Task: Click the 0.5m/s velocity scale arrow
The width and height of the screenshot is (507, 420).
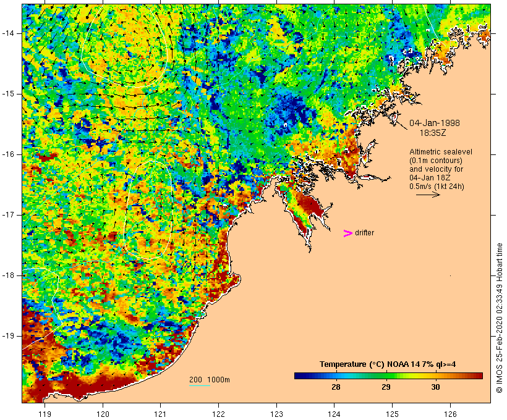Action: [x=427, y=195]
